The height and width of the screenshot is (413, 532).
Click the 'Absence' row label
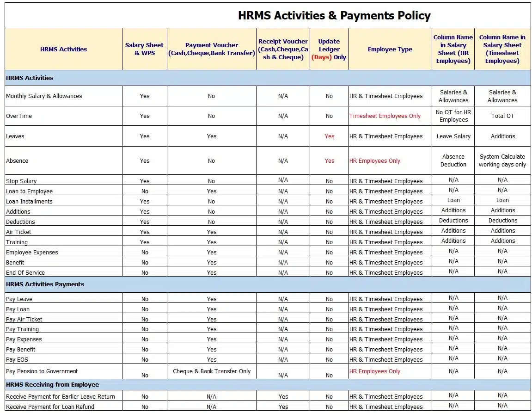(17, 160)
